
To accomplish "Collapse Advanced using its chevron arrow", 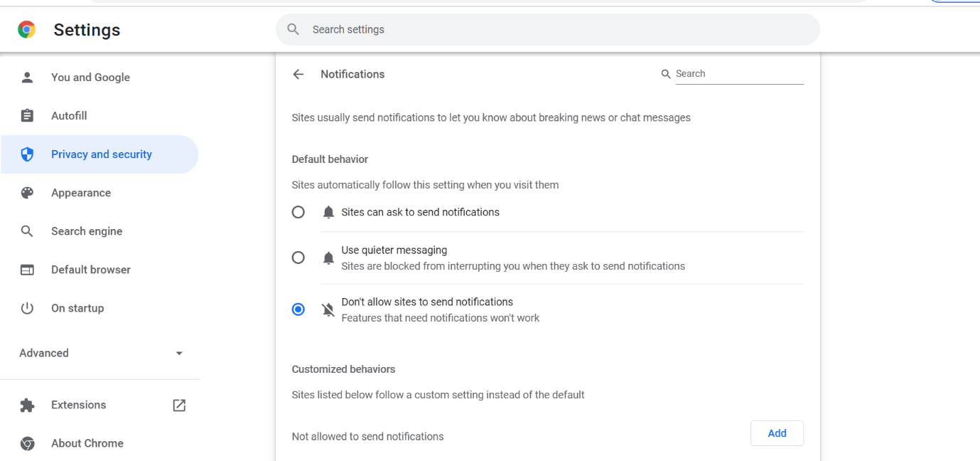I will (178, 352).
